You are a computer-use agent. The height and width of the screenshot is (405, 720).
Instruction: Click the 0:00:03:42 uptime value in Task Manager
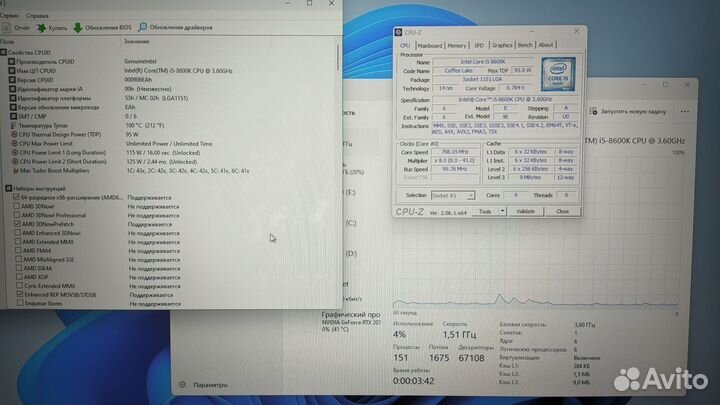413,381
